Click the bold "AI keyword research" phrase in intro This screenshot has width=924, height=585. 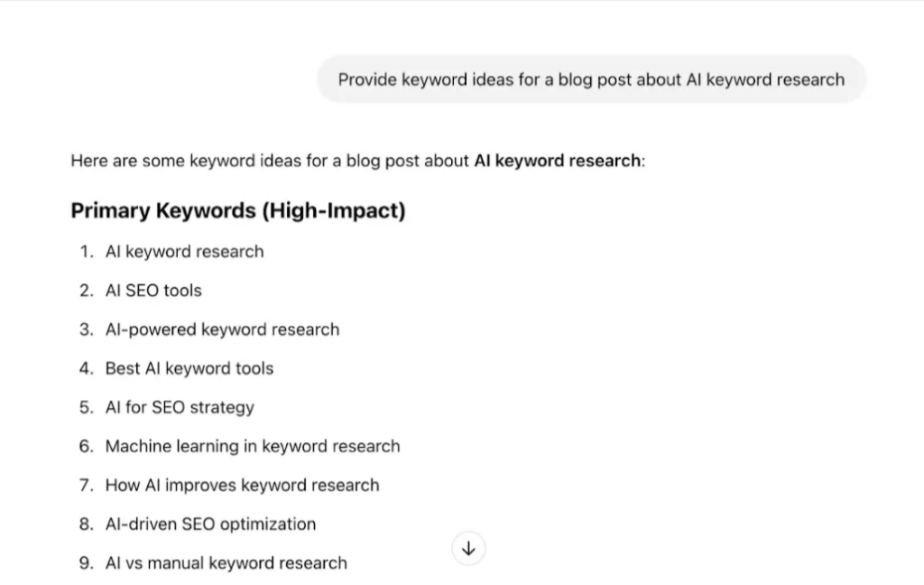557,162
